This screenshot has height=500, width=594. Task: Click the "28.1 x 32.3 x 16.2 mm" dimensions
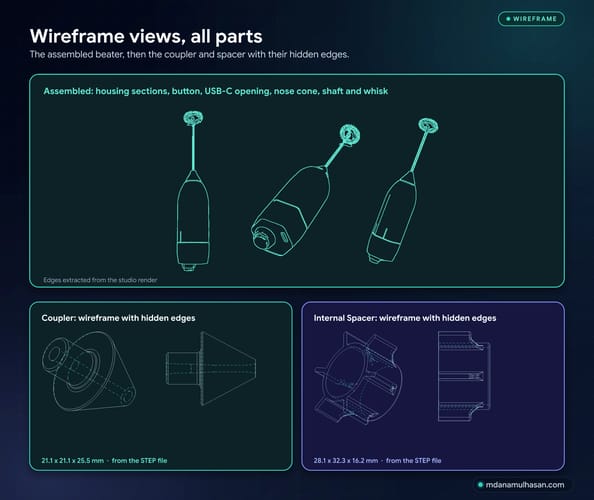point(345,461)
